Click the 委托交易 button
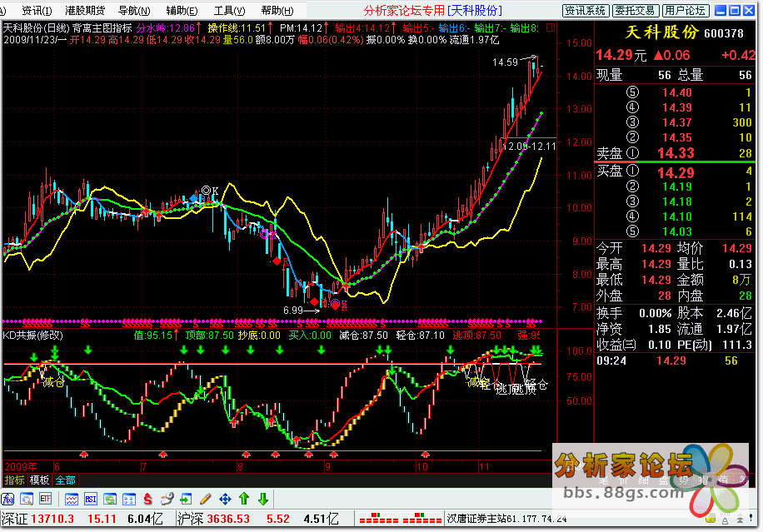This screenshot has width=763, height=532. [x=636, y=11]
